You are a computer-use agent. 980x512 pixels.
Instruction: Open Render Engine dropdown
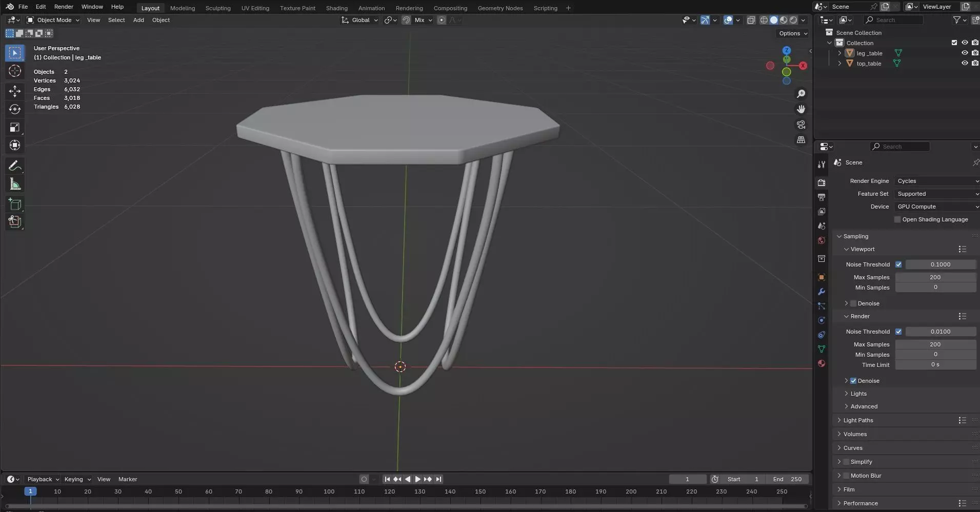pyautogui.click(x=936, y=181)
